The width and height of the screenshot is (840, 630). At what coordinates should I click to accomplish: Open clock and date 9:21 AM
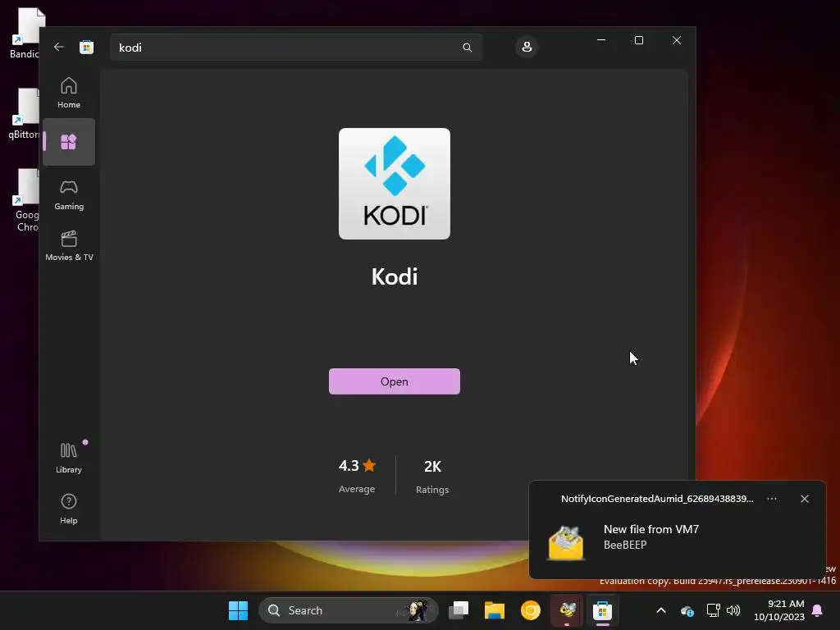(779, 610)
